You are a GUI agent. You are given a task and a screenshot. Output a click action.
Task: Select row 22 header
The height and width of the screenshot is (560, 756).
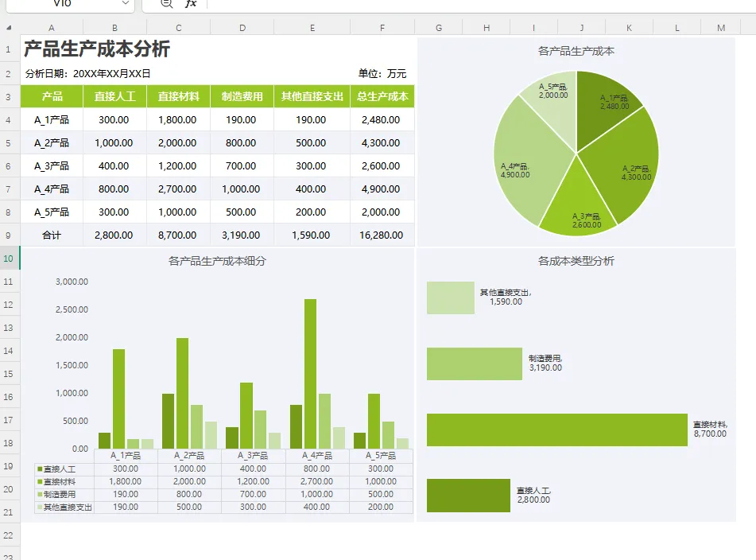[x=9, y=535]
